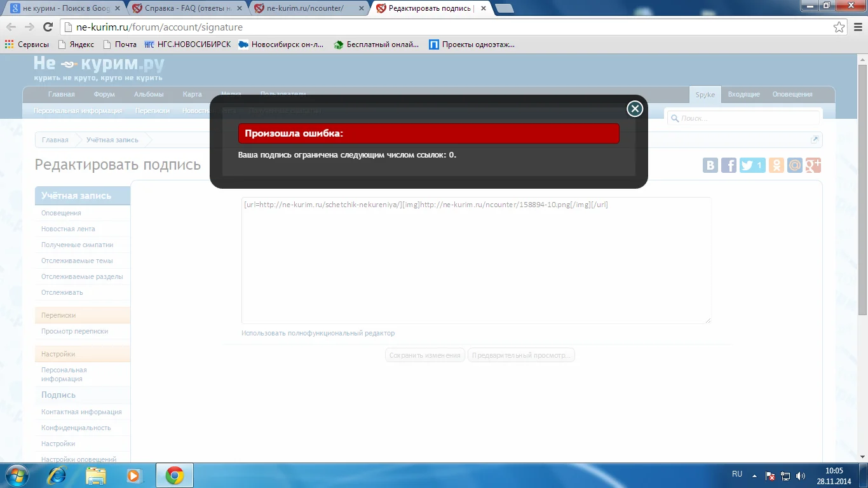Open Windows Media Player from the taskbar
868x488 pixels.
click(x=135, y=475)
